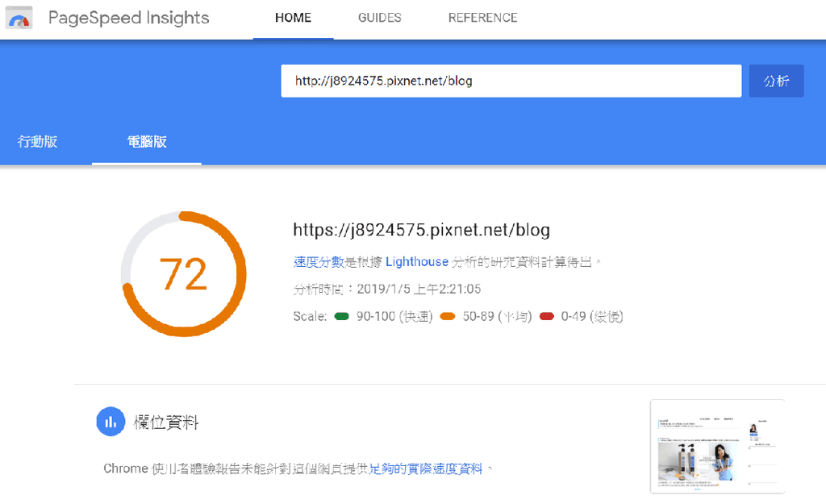Open the HOME tab
The width and height of the screenshot is (826, 504).
click(293, 18)
